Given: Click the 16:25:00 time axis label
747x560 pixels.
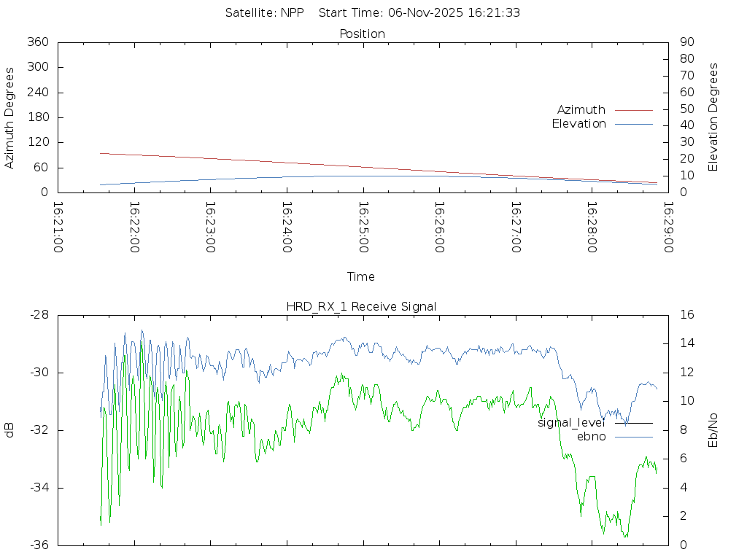Looking at the screenshot, I should tap(363, 227).
